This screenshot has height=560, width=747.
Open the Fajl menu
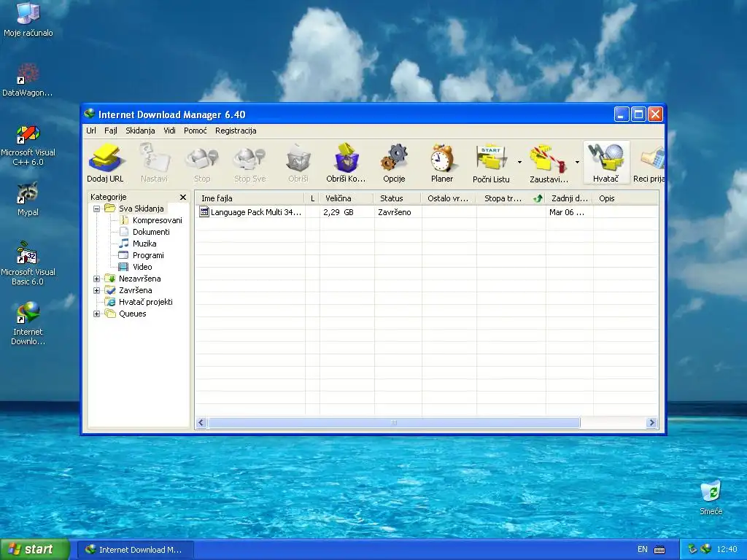point(111,131)
